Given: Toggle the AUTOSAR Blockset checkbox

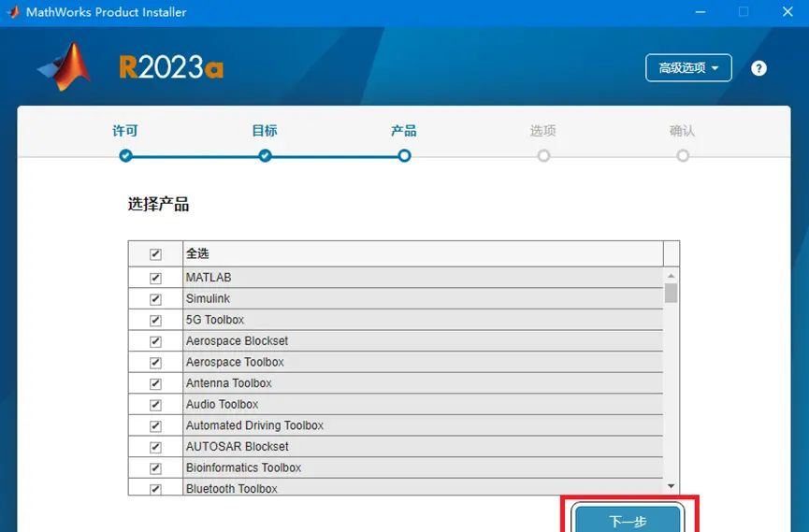Looking at the screenshot, I should (x=155, y=447).
